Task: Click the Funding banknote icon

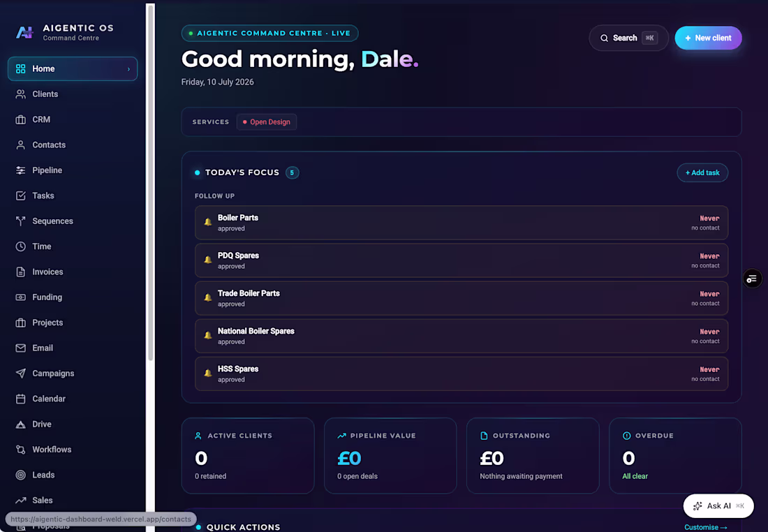Action: [20, 297]
